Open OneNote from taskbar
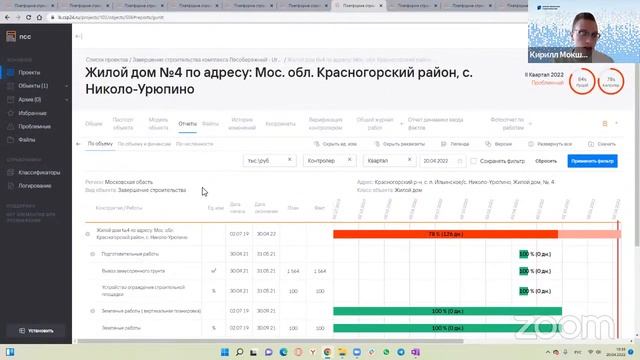 416,352
